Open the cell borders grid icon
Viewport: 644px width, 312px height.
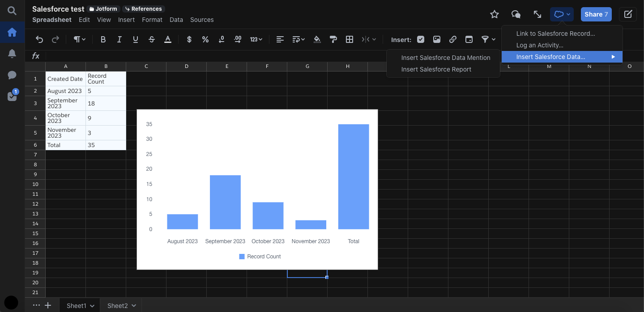(350, 39)
